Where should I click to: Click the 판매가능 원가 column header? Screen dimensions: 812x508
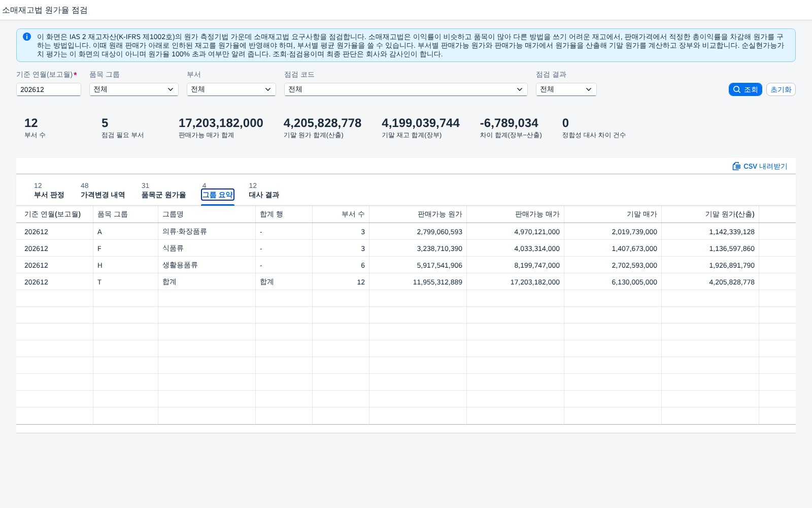coord(418,214)
